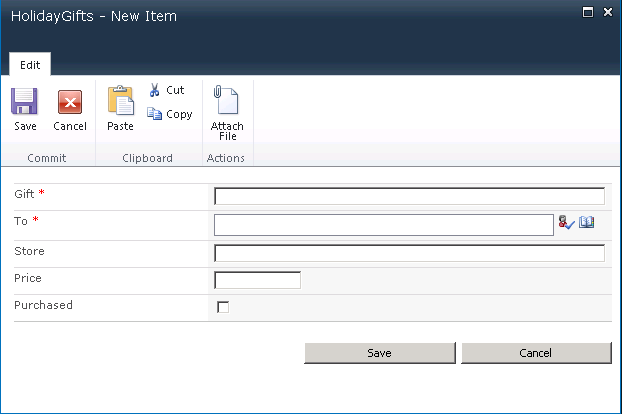This screenshot has height=414, width=622.
Task: Click the Clipboard group label
Action: [148, 158]
